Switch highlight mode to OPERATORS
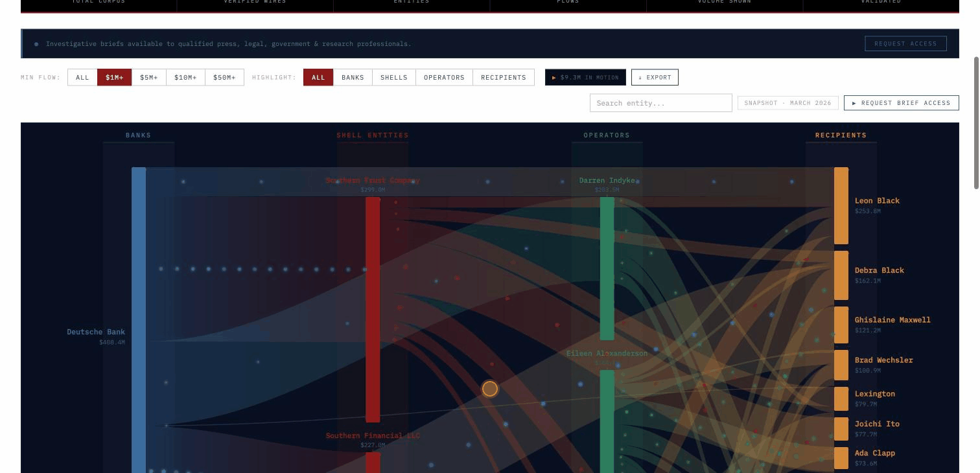The image size is (980, 473). [x=445, y=77]
